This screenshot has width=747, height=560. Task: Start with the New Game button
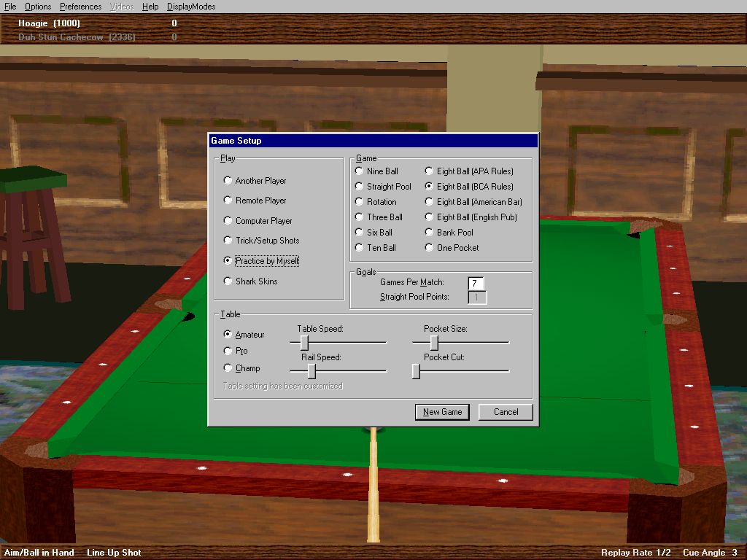[x=442, y=412]
